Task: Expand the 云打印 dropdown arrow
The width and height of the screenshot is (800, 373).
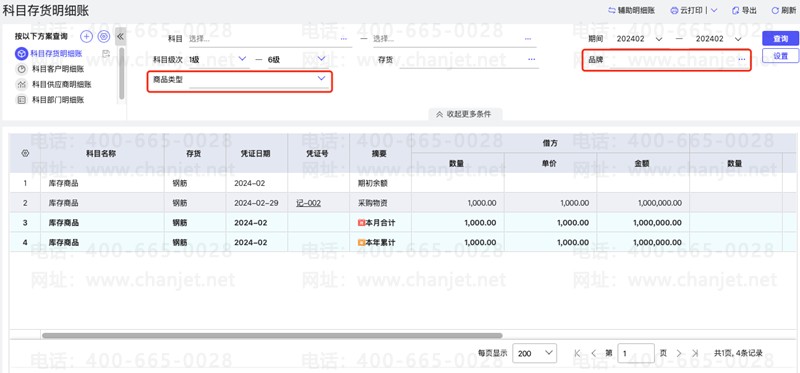Action: (x=714, y=10)
